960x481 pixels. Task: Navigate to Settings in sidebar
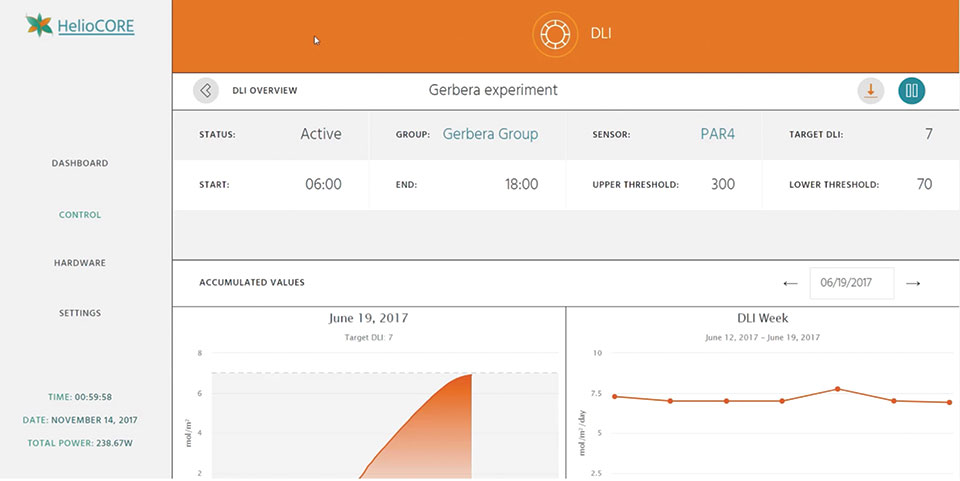[80, 313]
